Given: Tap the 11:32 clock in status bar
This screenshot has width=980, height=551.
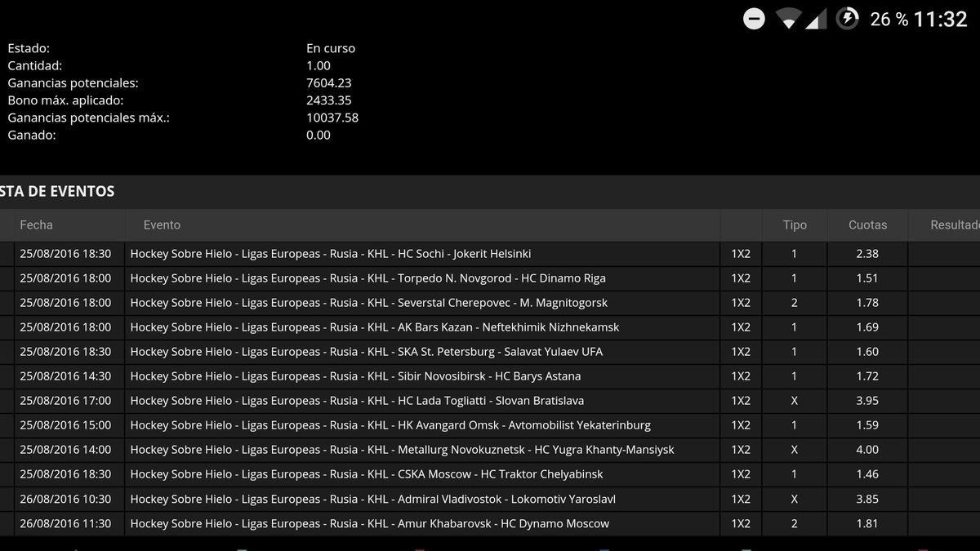Looking at the screenshot, I should [940, 20].
